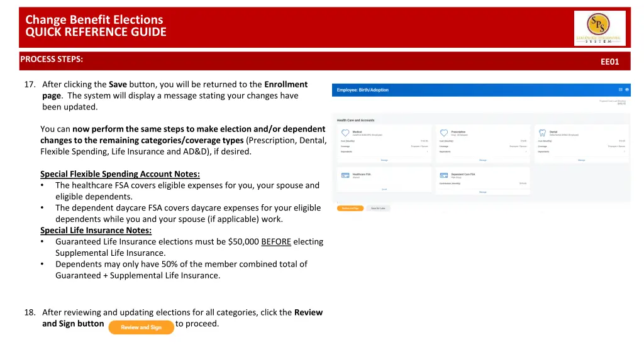Image resolution: width=644 pixels, height=362 pixels.
Task: Click the 'Employee: Birth/Adoption' header title
Action: click(363, 90)
